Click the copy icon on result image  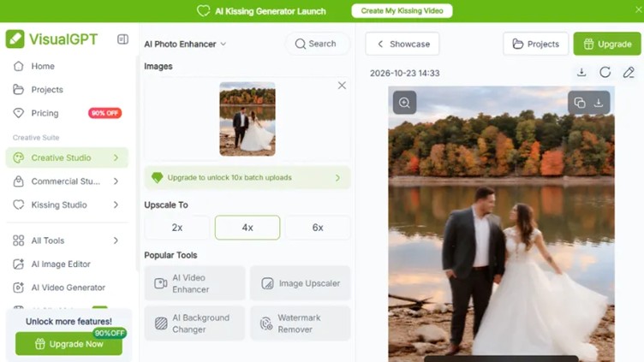[x=580, y=103]
